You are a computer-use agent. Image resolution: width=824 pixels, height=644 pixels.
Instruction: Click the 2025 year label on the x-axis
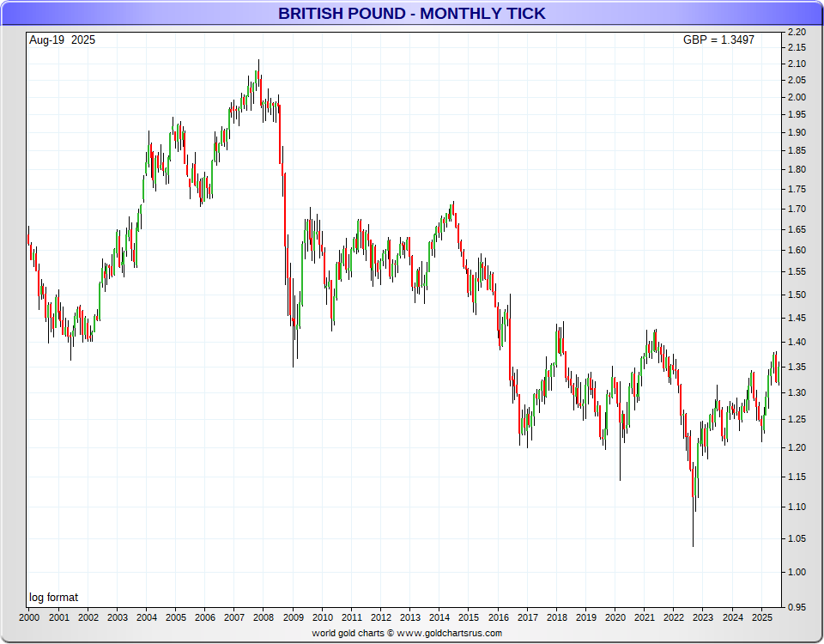coord(762,617)
